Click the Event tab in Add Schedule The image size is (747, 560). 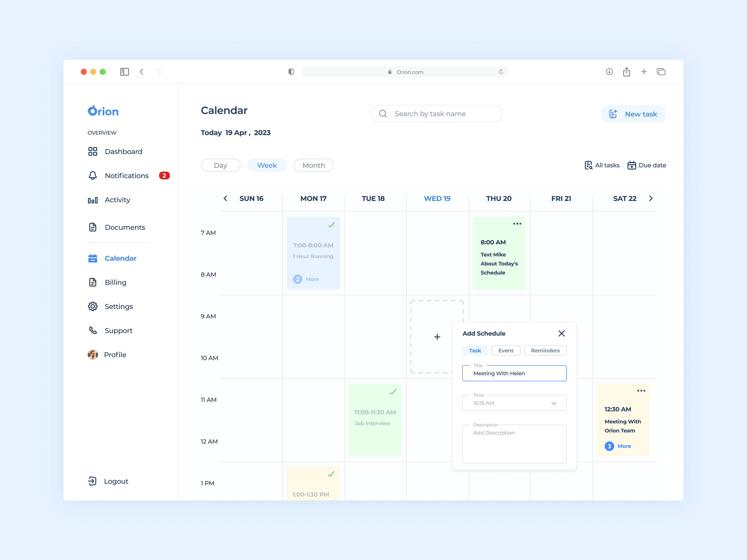pos(505,351)
